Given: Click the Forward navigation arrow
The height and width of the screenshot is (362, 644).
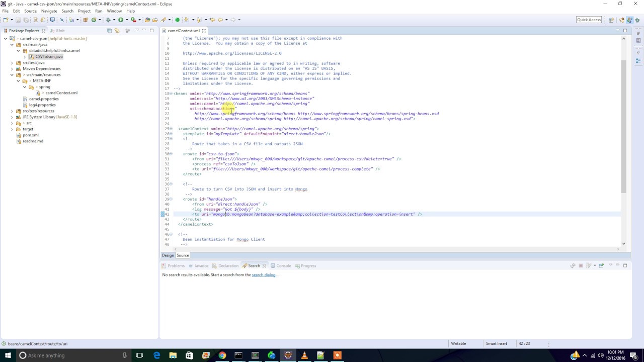Looking at the screenshot, I should (x=233, y=20).
